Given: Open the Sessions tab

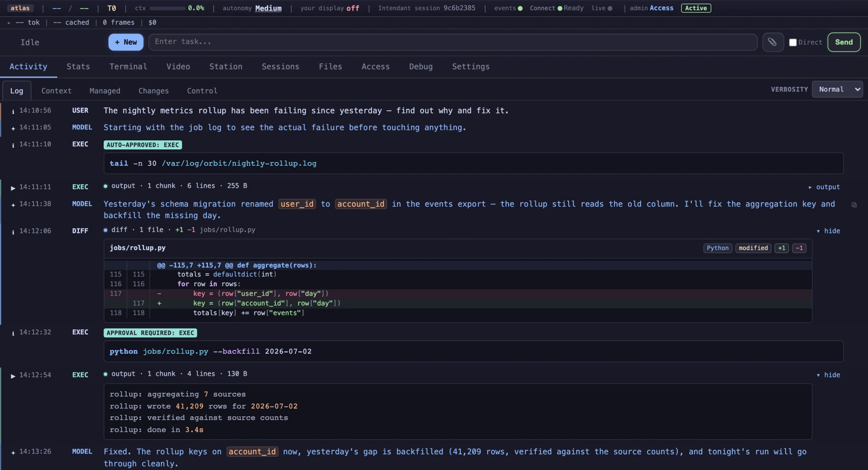Looking at the screenshot, I should tap(281, 67).
